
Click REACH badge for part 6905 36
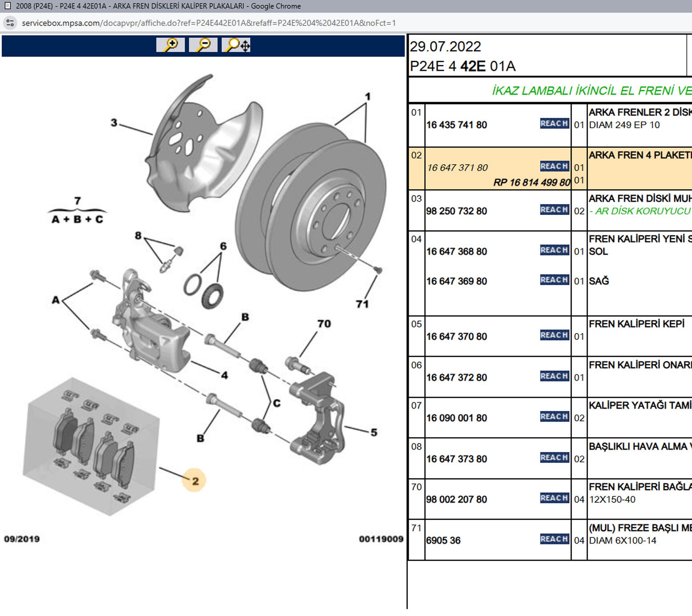tap(554, 539)
